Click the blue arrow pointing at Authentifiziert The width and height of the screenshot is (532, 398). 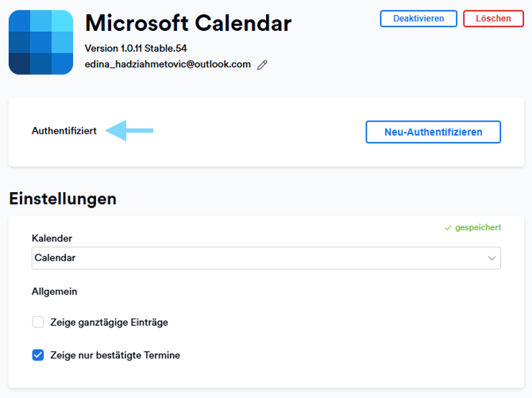click(x=129, y=130)
